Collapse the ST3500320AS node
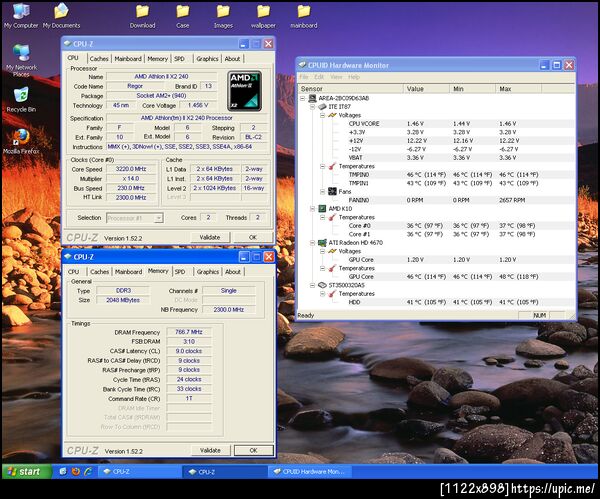The height and width of the screenshot is (499, 600). point(312,285)
